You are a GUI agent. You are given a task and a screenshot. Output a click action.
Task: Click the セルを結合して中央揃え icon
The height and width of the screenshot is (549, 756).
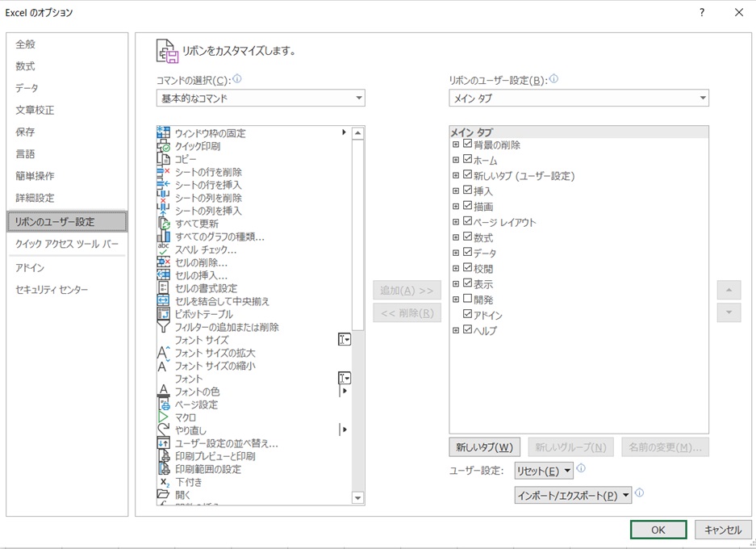[164, 301]
